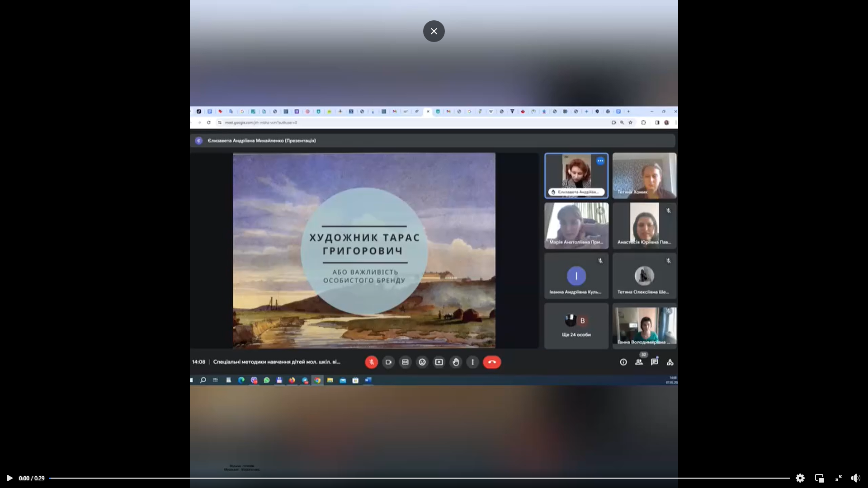The image size is (868, 488).
Task: Close the video overlay with X
Action: 434,31
